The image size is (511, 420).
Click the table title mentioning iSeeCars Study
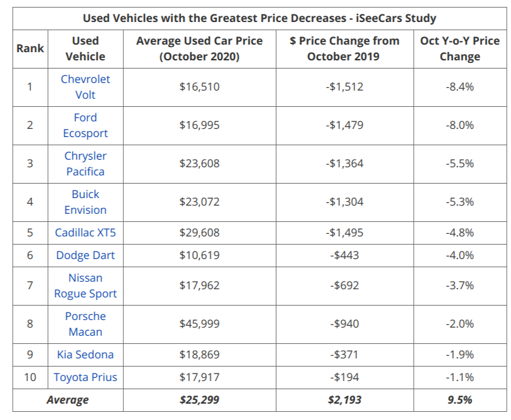click(x=260, y=18)
